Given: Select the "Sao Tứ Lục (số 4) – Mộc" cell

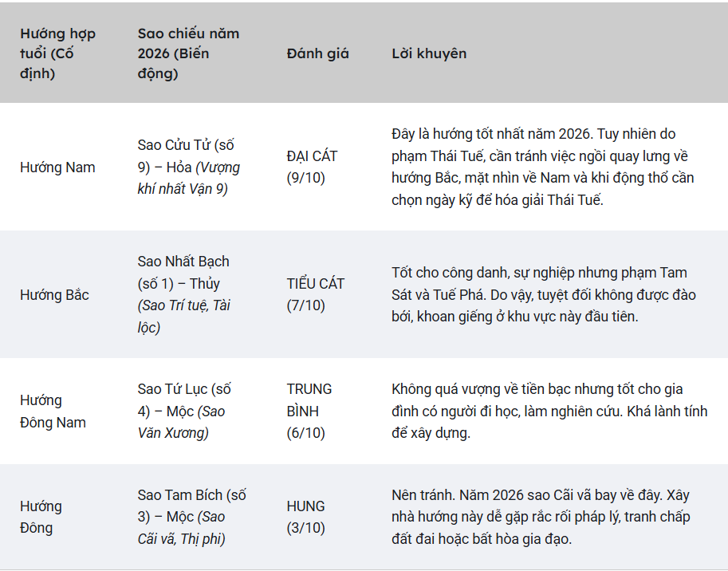Looking at the screenshot, I should coord(184,412).
